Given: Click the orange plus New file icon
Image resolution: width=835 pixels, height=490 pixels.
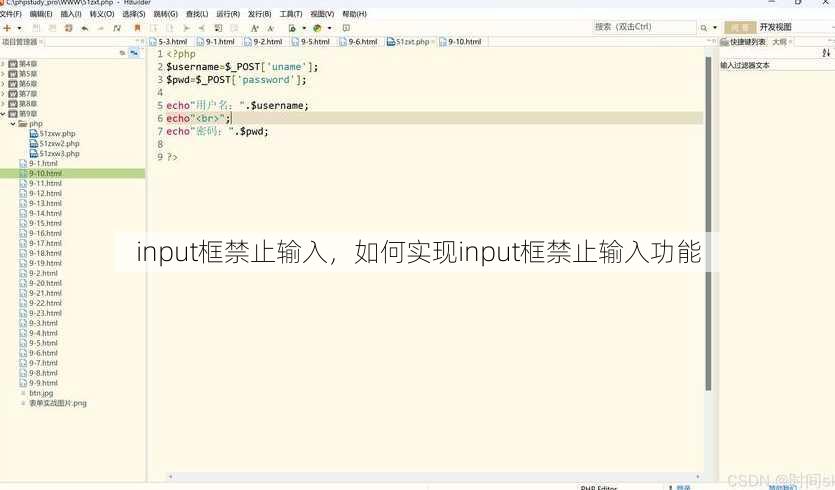Looking at the screenshot, I should pyautogui.click(x=7, y=28).
